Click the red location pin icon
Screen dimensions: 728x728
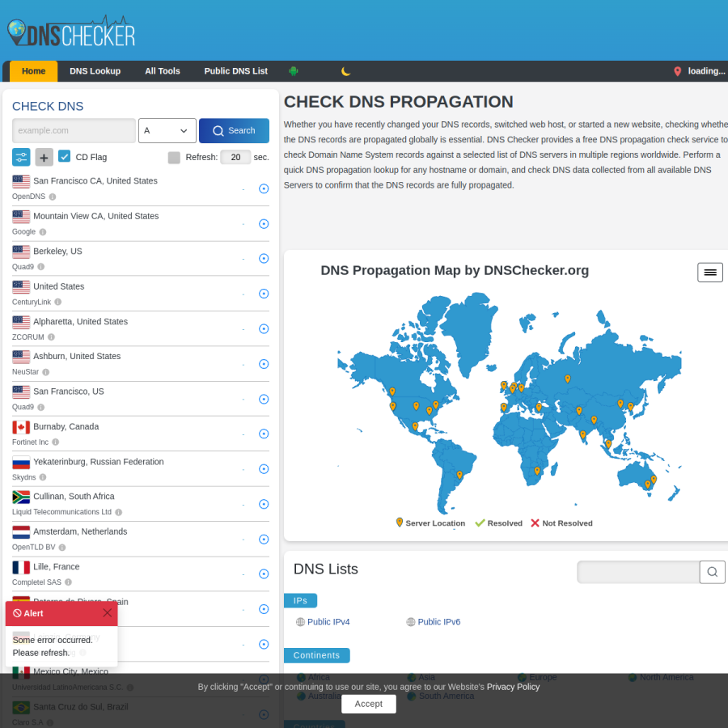pos(677,71)
